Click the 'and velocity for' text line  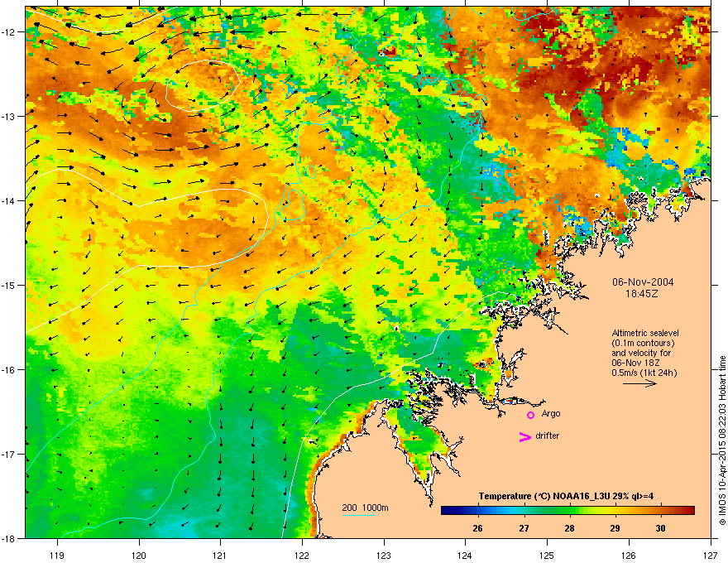tap(641, 353)
